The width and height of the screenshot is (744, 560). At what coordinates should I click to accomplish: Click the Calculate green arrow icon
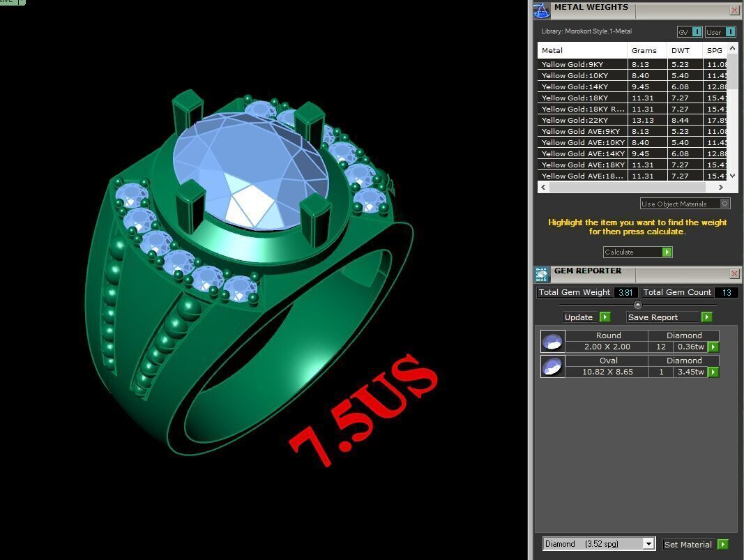[667, 252]
